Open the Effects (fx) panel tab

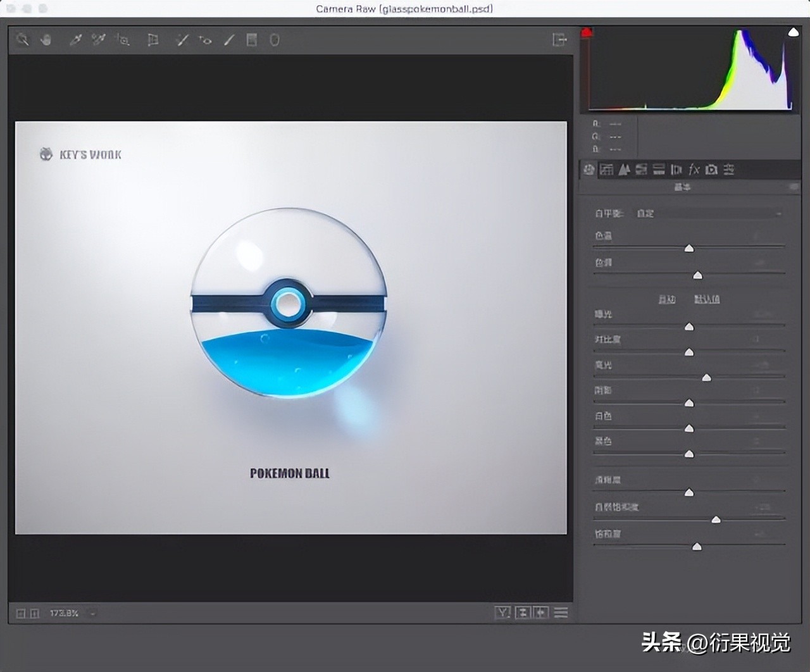694,170
